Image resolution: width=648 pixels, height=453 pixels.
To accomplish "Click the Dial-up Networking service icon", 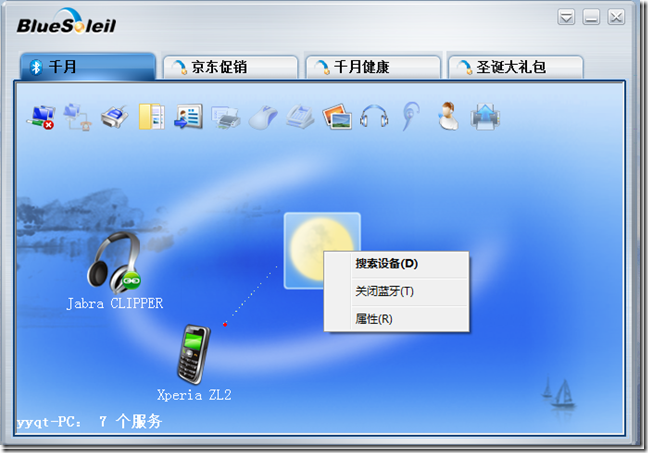I will click(78, 117).
